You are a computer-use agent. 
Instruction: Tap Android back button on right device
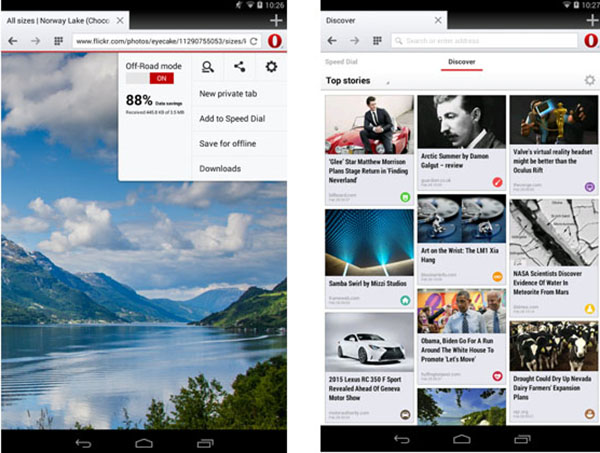tap(402, 439)
